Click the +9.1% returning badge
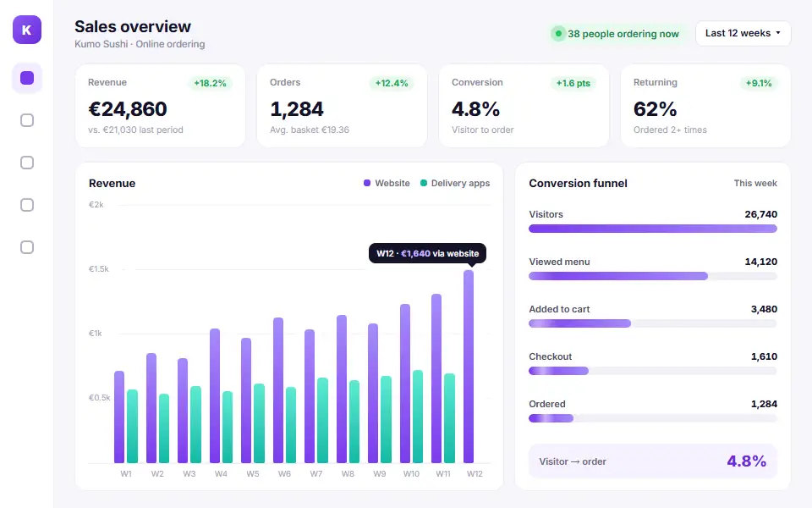The height and width of the screenshot is (508, 812). [x=758, y=83]
